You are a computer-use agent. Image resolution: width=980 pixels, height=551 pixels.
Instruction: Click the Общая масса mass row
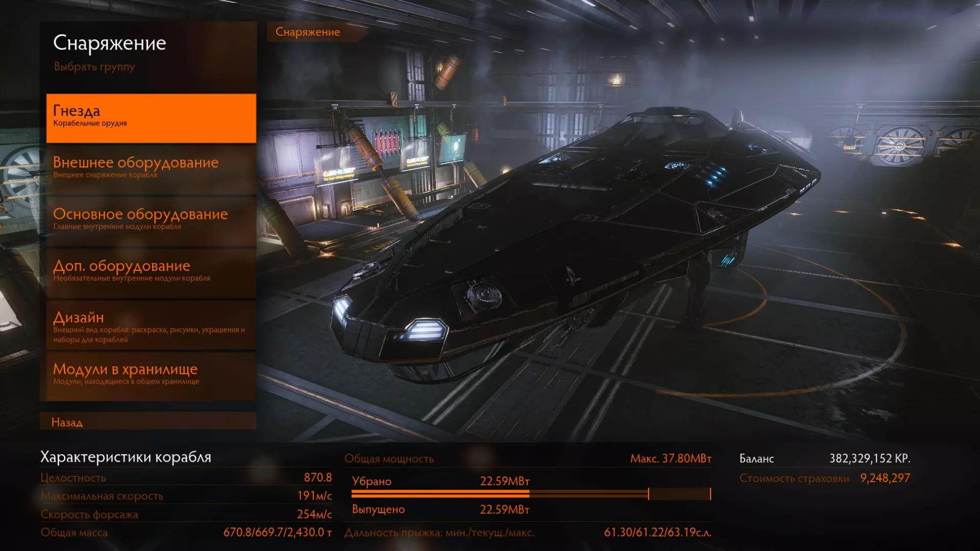click(x=186, y=533)
